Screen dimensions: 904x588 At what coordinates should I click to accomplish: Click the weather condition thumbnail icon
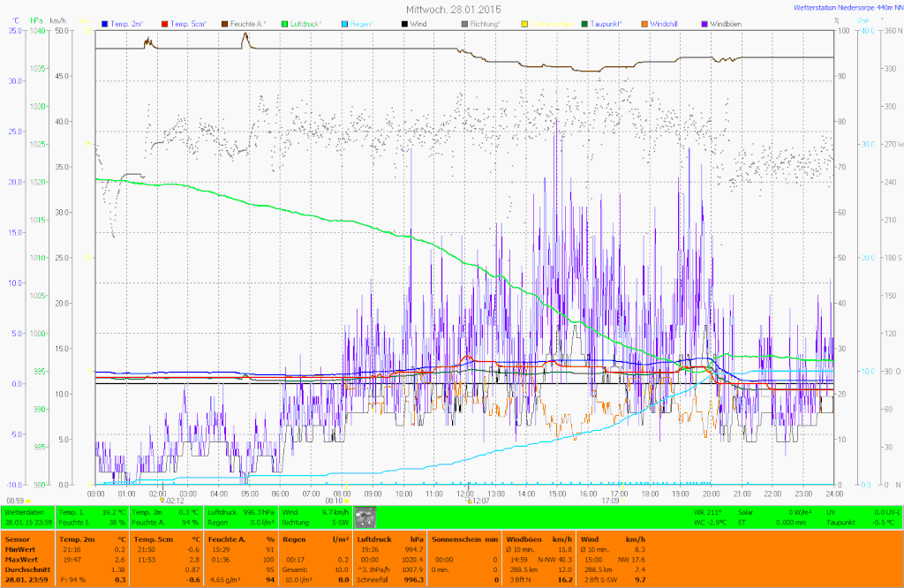pyautogui.click(x=365, y=517)
